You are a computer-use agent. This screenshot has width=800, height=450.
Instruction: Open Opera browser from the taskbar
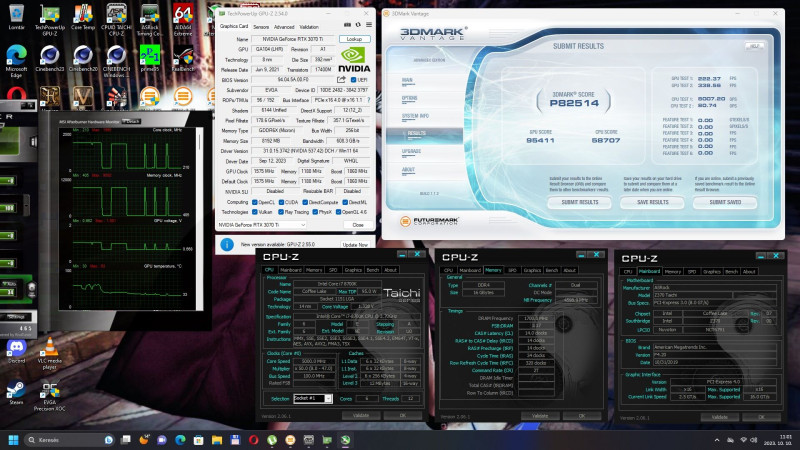(254, 440)
